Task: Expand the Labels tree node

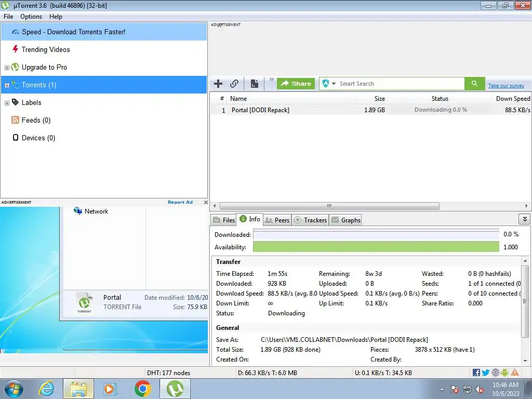Action: 7,103
